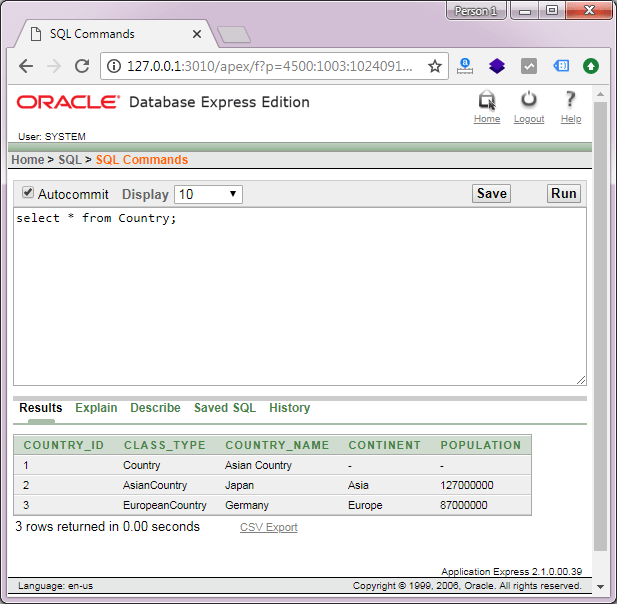Click the AsianCountry class type cell

155,485
